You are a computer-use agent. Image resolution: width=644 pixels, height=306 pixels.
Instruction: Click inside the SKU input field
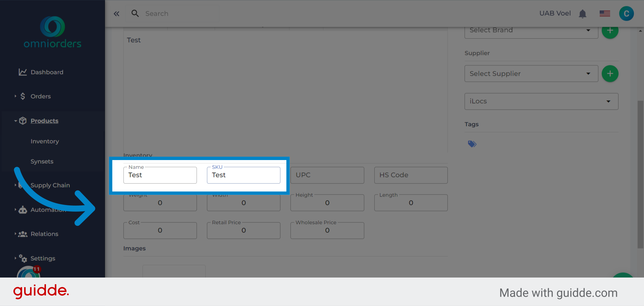pos(244,175)
